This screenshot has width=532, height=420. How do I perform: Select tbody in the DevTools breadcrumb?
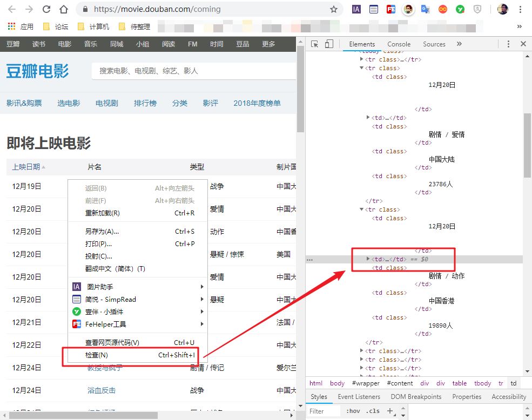point(482,383)
